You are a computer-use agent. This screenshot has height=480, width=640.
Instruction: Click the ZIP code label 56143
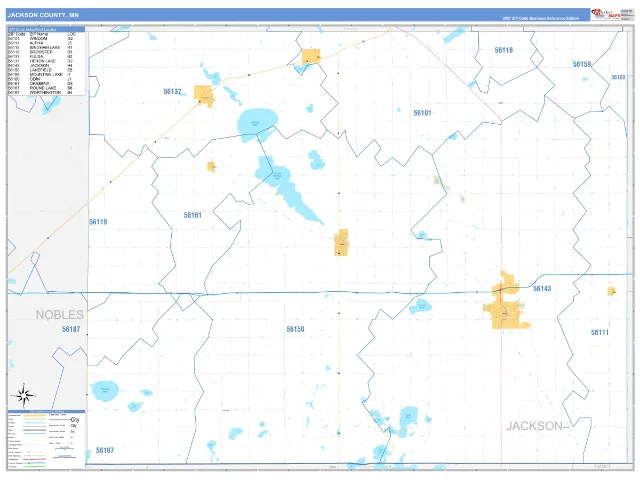click(x=542, y=289)
